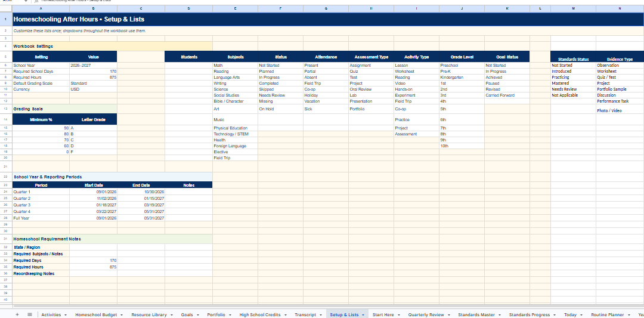Select the 'Recordkeeping Notes' label cell
644x318 pixels.
(41, 274)
